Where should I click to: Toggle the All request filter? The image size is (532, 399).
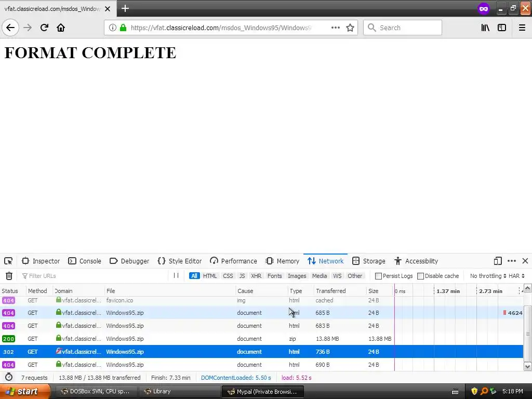(x=194, y=276)
